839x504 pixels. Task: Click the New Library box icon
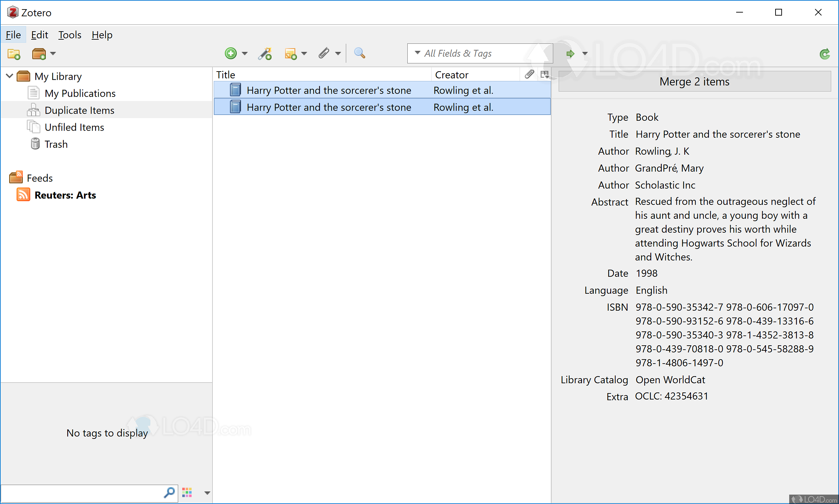coord(39,54)
